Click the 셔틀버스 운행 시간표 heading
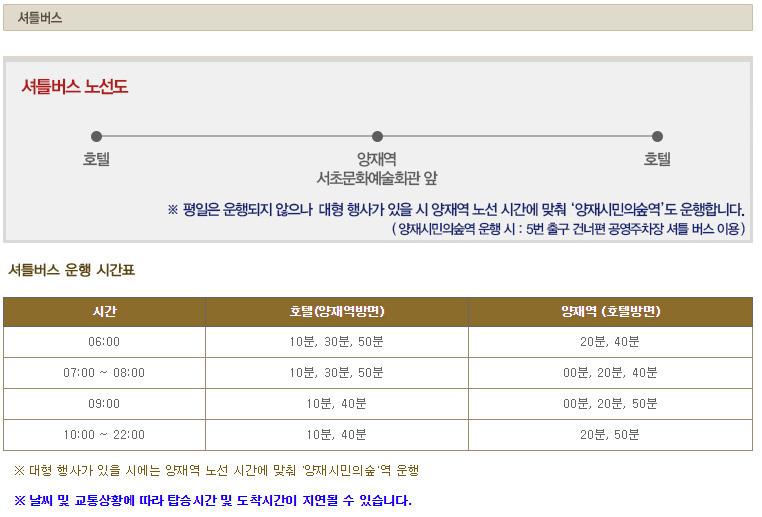762x517 pixels. click(x=71, y=269)
